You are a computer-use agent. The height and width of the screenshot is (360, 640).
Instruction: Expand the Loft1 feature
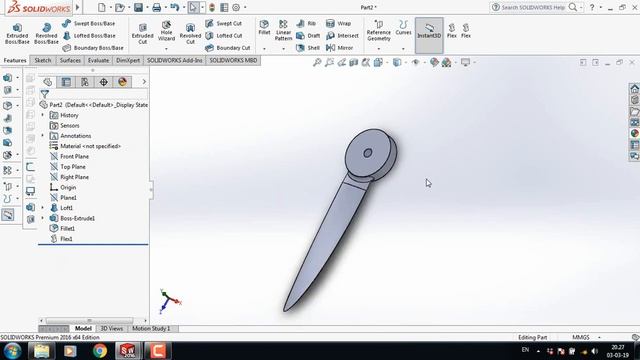pos(42,208)
